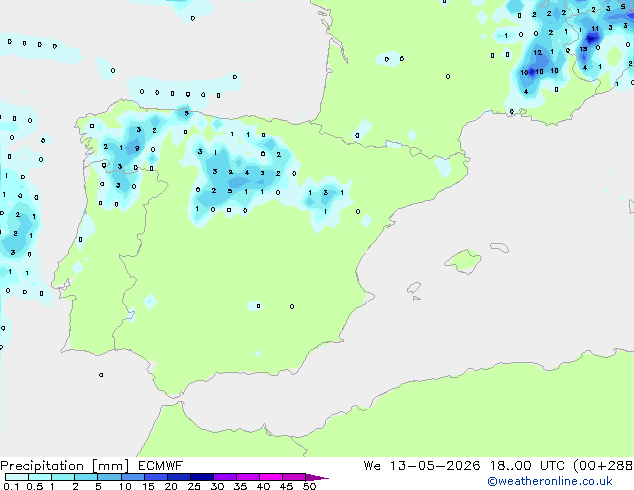Select the 0.1–0.5 mm palest legend swatch
Image resolution: width=634 pixels, height=490 pixels.
point(17,477)
